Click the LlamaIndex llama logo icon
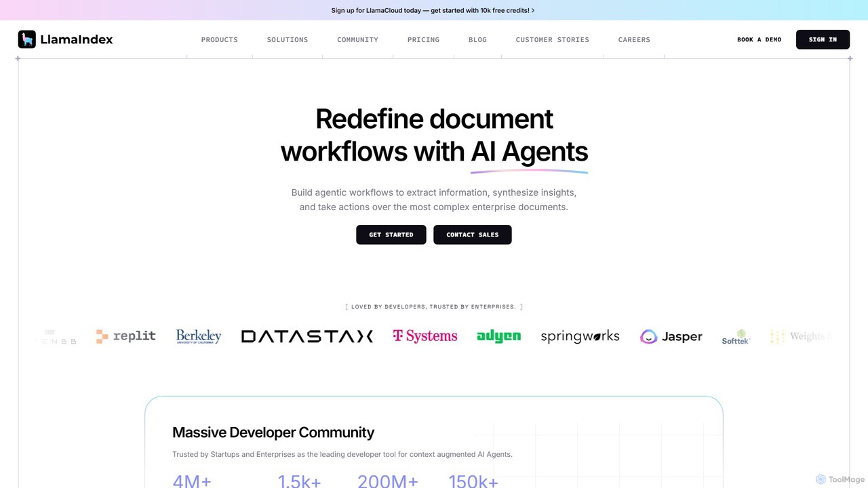Viewport: 868px width, 488px height. tap(26, 39)
